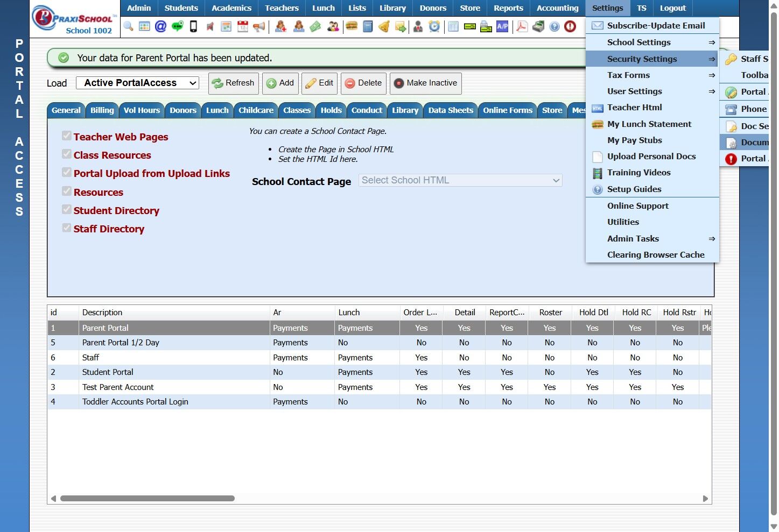The image size is (779, 532).
Task: Open the email @ icon in toolbar
Action: tap(160, 26)
